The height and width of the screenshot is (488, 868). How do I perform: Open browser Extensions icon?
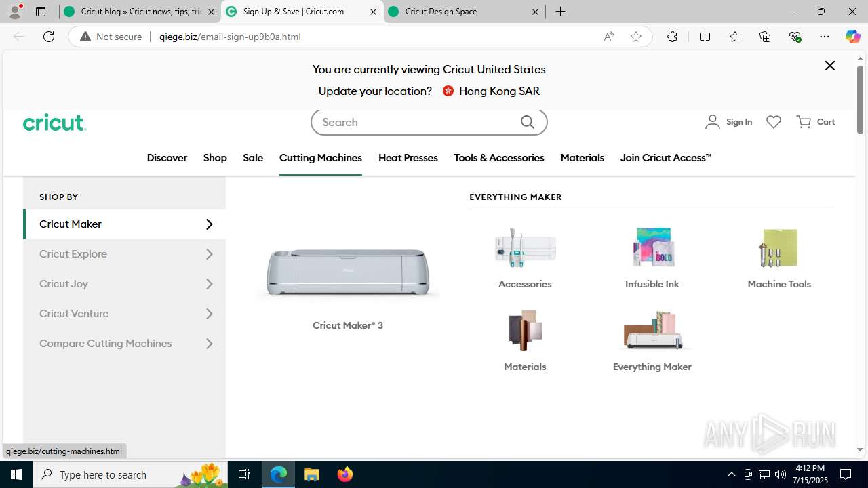[672, 37]
